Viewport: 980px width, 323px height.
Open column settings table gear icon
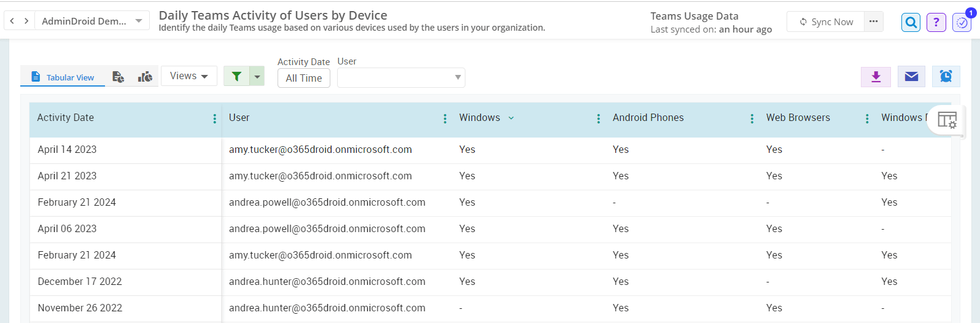[x=947, y=119]
